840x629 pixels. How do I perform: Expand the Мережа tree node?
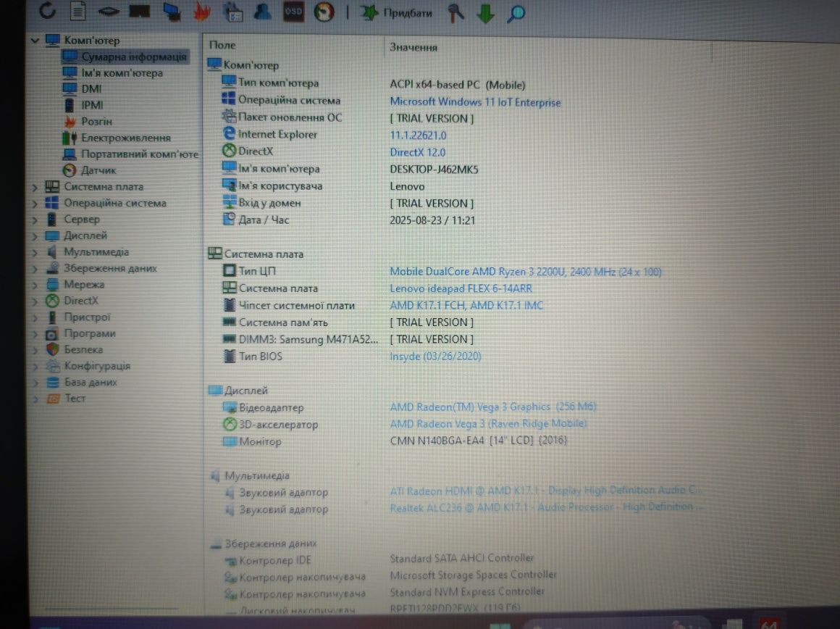[x=35, y=285]
